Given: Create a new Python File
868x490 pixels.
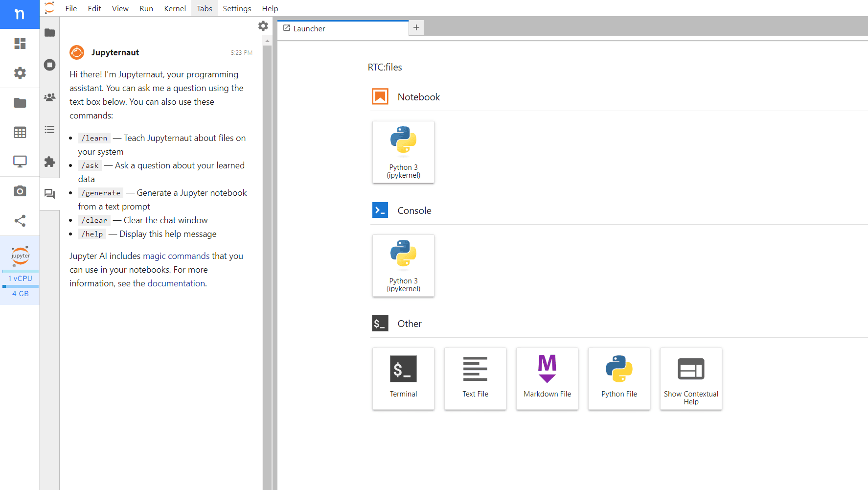Looking at the screenshot, I should (x=619, y=379).
